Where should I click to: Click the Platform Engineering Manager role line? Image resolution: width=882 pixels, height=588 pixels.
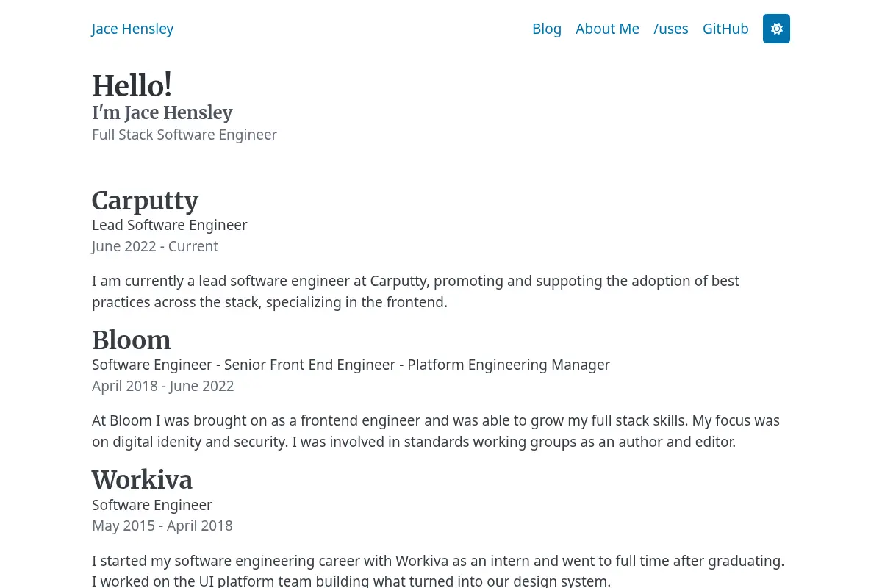(351, 365)
